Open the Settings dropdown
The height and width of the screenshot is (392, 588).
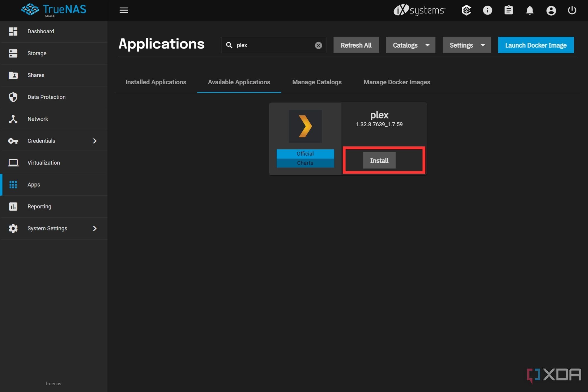point(466,45)
